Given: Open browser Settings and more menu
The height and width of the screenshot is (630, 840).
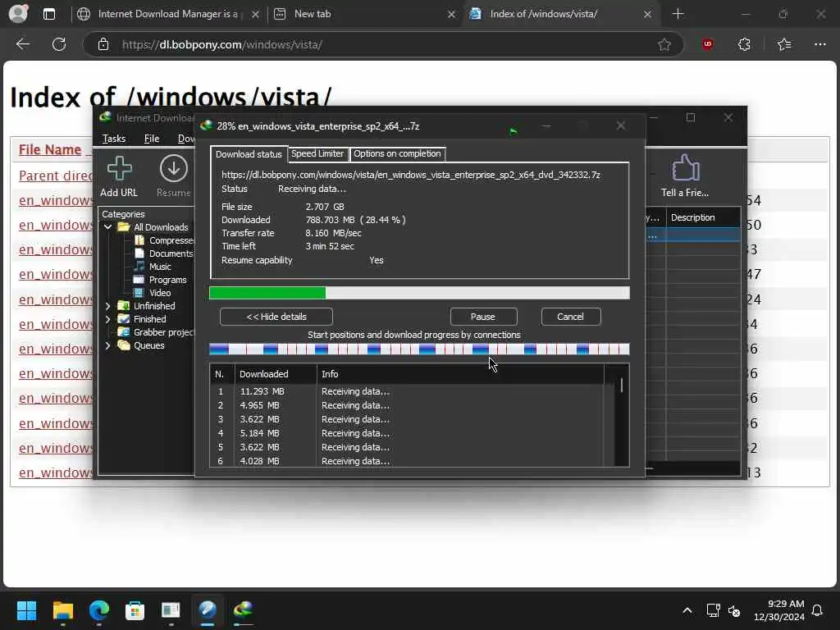Looking at the screenshot, I should [820, 44].
